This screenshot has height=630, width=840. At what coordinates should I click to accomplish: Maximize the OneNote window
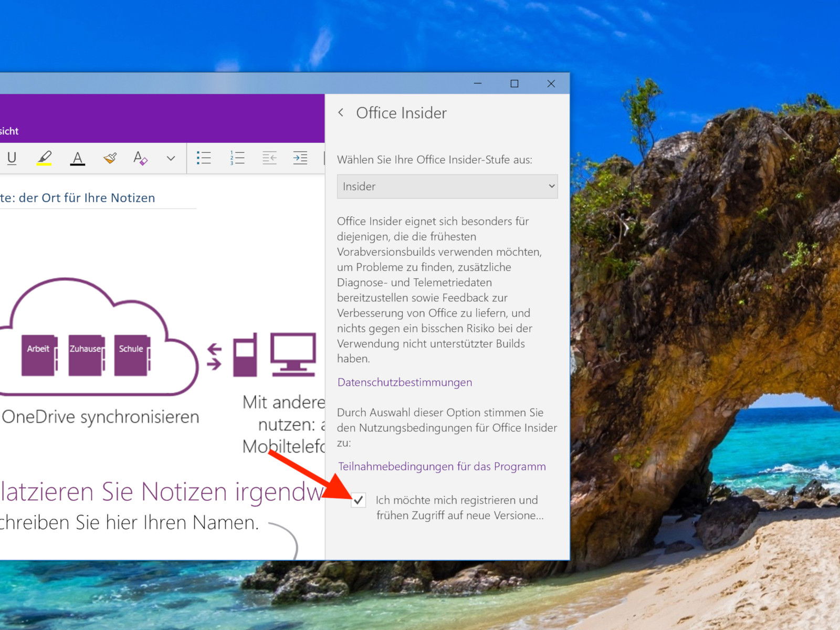(514, 83)
